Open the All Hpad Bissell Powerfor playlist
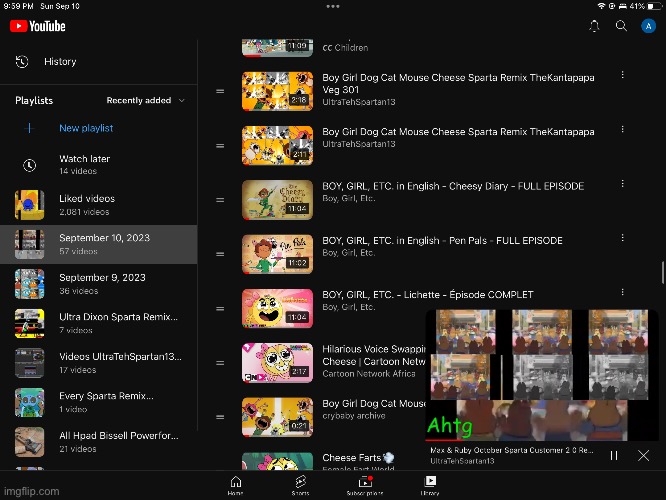This screenshot has height=500, width=666. pos(99,442)
